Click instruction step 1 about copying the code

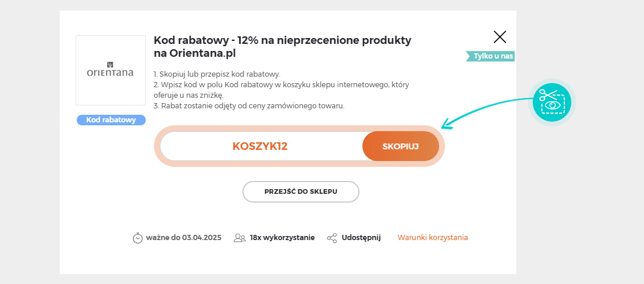point(217,74)
